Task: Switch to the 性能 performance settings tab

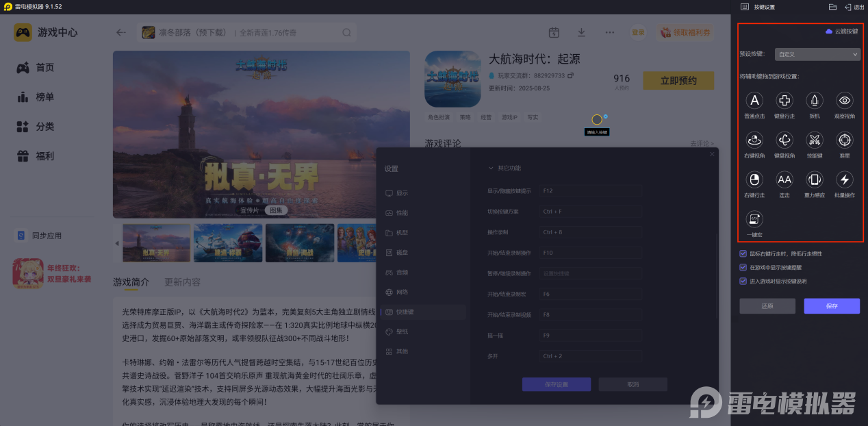Action: tap(402, 213)
